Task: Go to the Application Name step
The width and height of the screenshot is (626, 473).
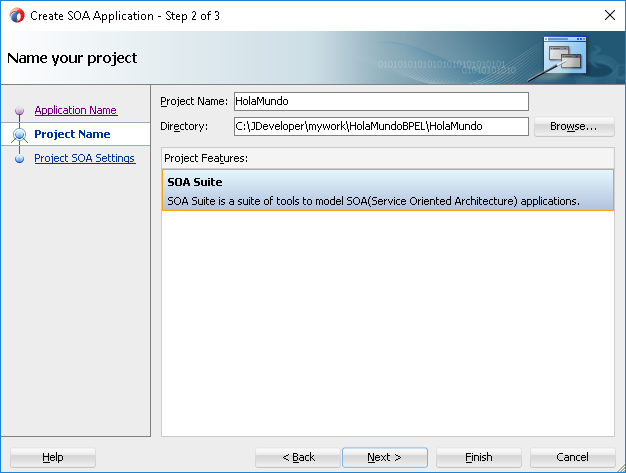Action: 75,110
